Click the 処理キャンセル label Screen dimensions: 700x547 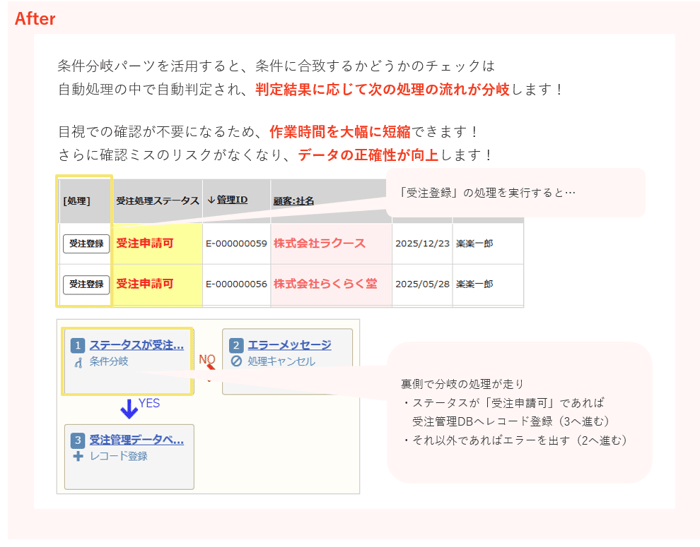point(281,362)
